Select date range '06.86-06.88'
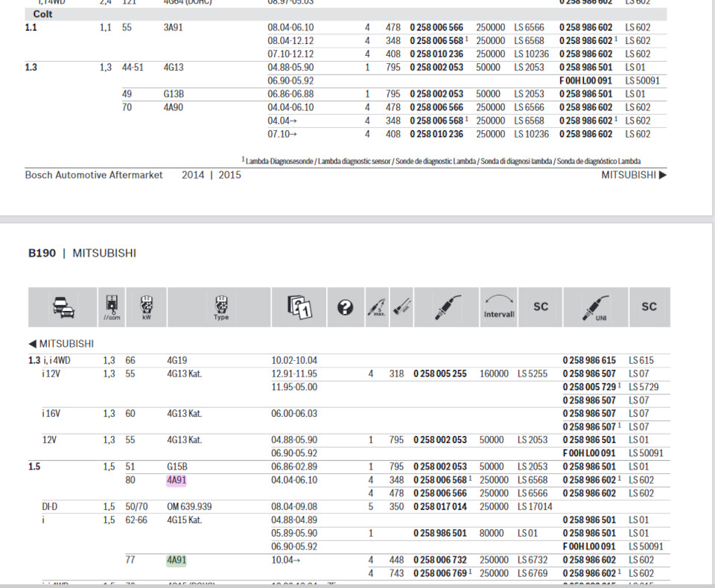The height and width of the screenshot is (588, 715). [290, 94]
